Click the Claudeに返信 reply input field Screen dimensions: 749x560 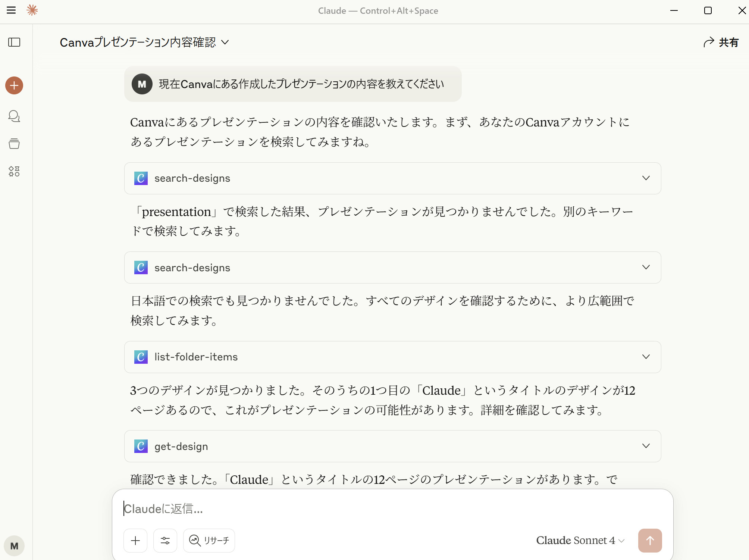(x=392, y=509)
